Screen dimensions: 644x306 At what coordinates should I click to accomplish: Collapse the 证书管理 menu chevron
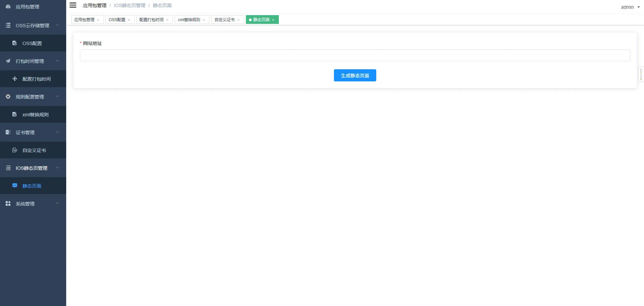click(x=57, y=132)
